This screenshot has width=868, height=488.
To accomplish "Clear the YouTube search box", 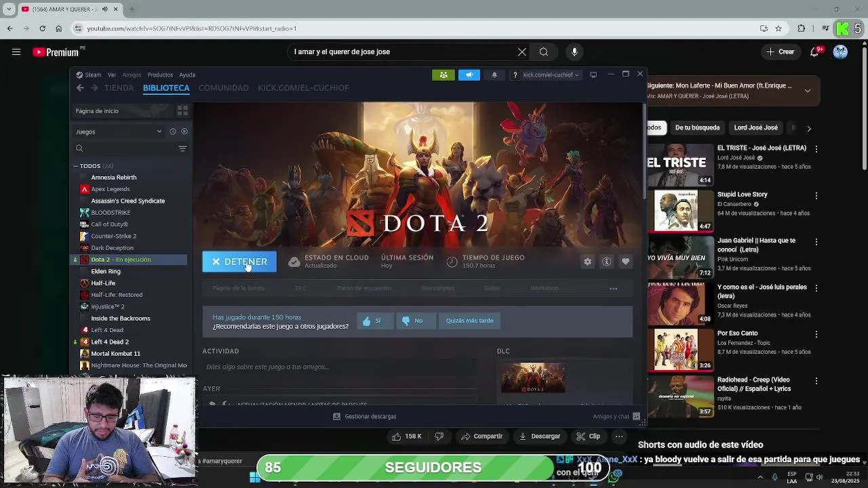I will click(522, 52).
